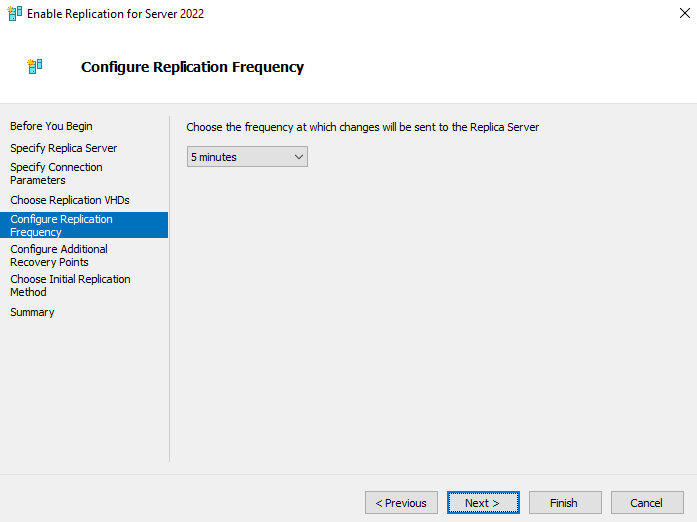Click the window title 'Enable Replication for Server 2022'
This screenshot has width=697, height=522.
116,14
